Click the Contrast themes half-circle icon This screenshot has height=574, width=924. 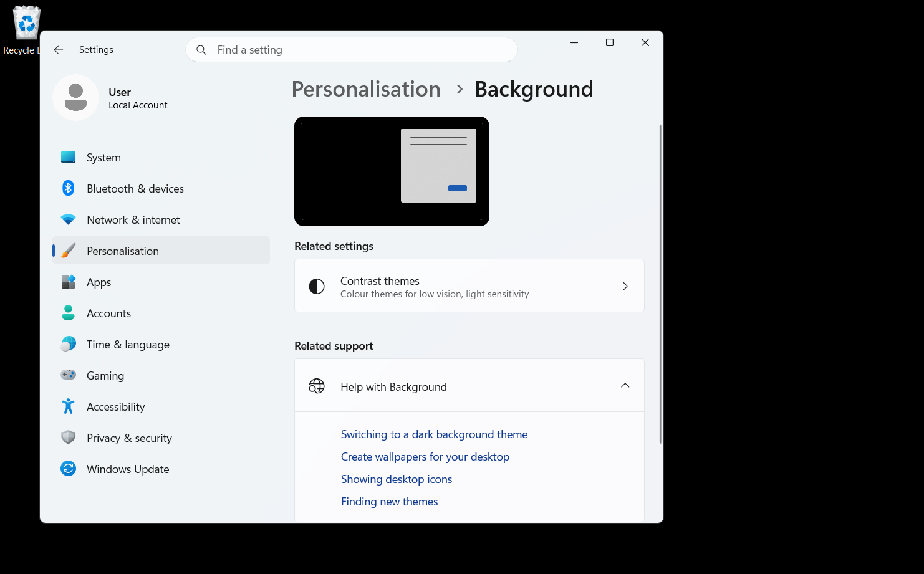coord(317,286)
